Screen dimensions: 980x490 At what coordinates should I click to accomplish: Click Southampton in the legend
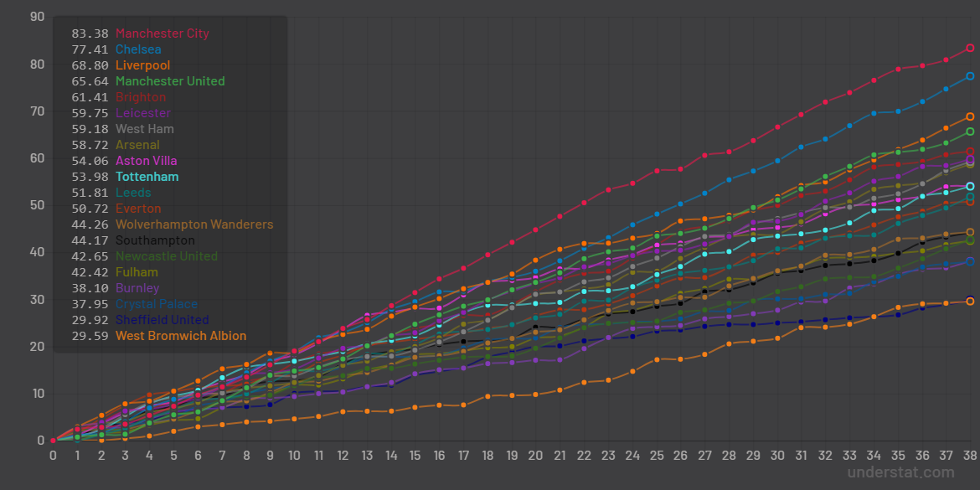pyautogui.click(x=155, y=240)
